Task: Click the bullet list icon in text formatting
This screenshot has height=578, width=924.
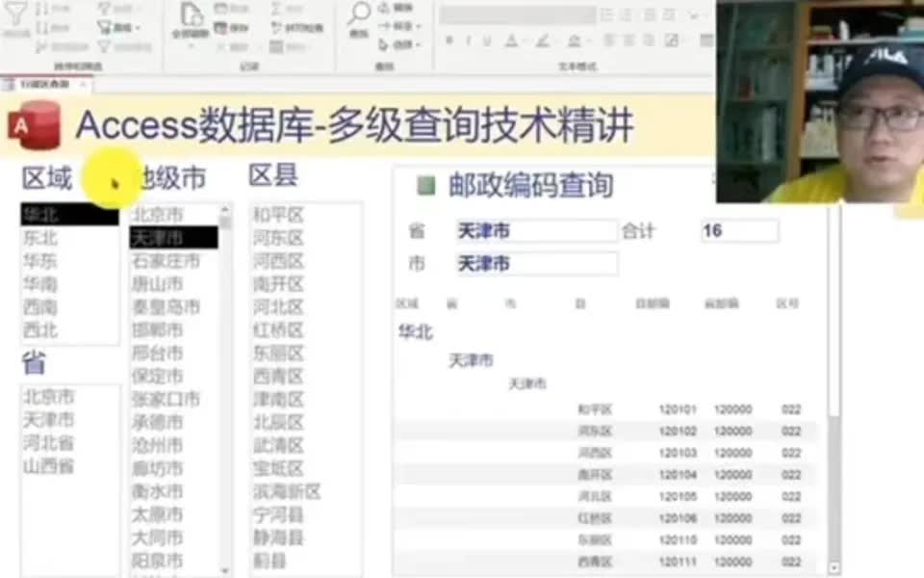Action: pos(605,14)
